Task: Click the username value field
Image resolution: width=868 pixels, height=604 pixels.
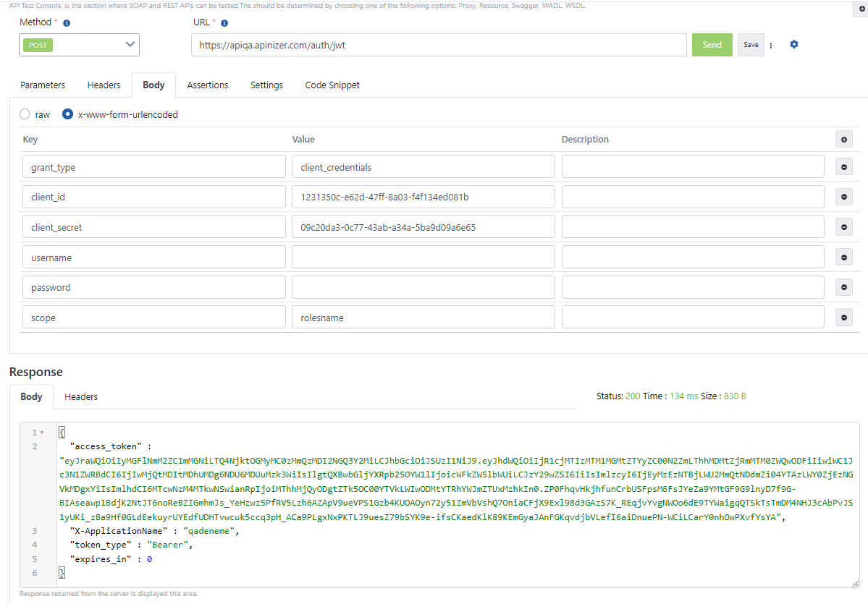Action: 423,258
